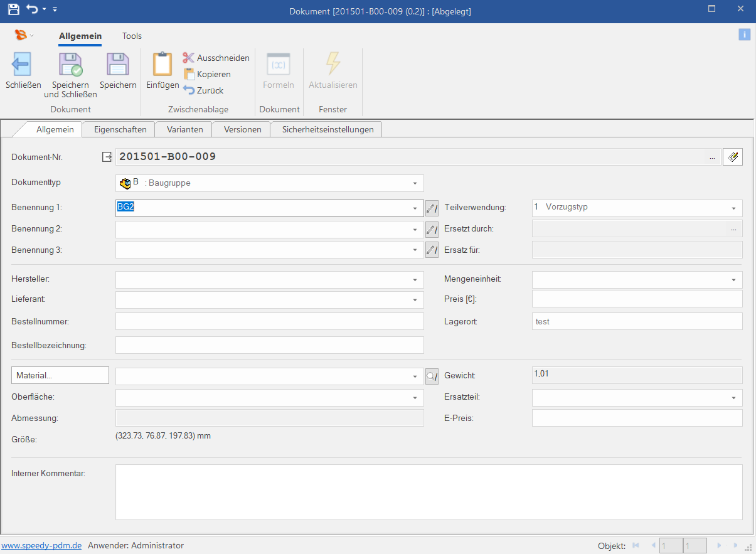Click the Schließen arrow icon
The width and height of the screenshot is (756, 554).
23,65
